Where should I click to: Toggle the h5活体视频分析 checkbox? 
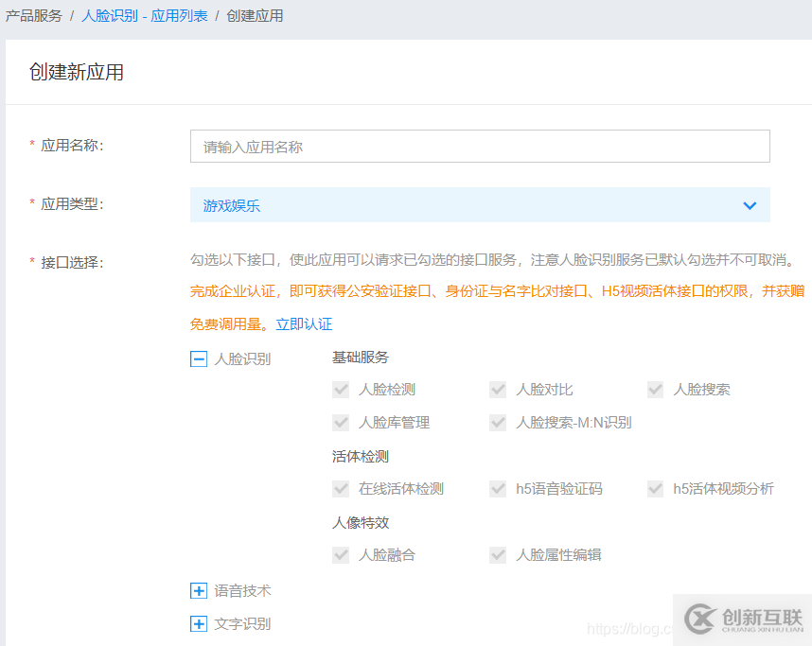[x=655, y=488]
